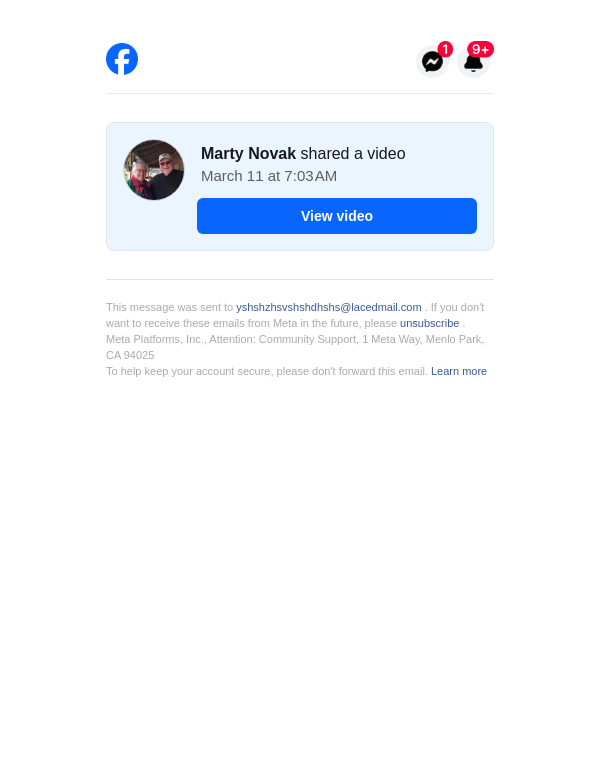Open Marty Novak's profile photo

coord(154,170)
